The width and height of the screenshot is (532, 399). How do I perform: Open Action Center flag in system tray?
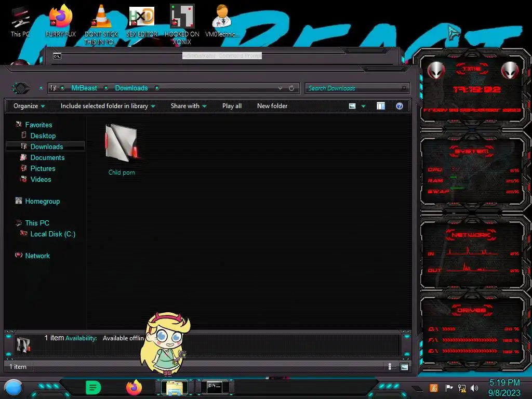click(x=449, y=388)
